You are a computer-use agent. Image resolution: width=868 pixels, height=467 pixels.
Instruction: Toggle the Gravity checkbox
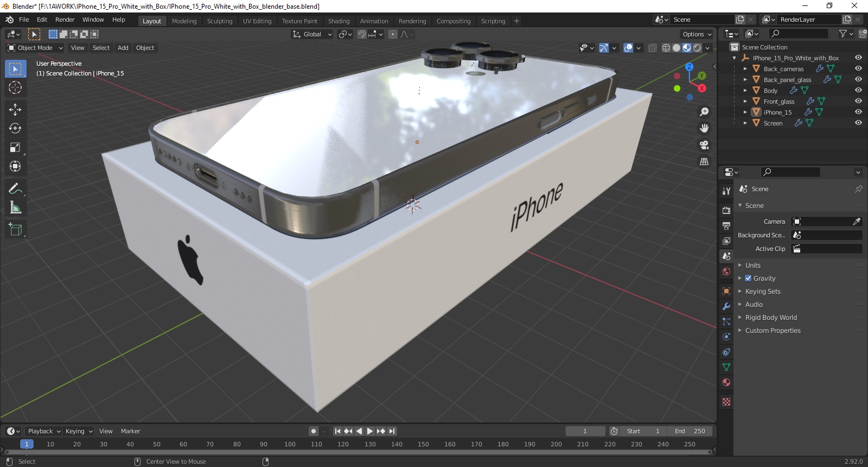tap(748, 278)
